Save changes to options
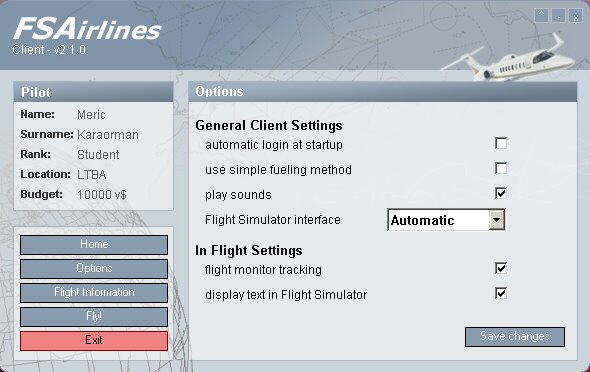The height and width of the screenshot is (372, 590). point(515,337)
